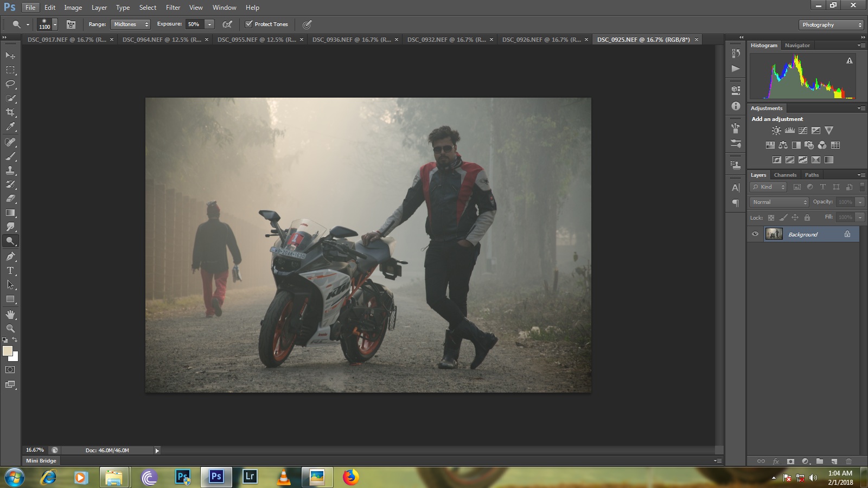Hide the Background layer visibility
Screen dimensions: 868x488
755,234
